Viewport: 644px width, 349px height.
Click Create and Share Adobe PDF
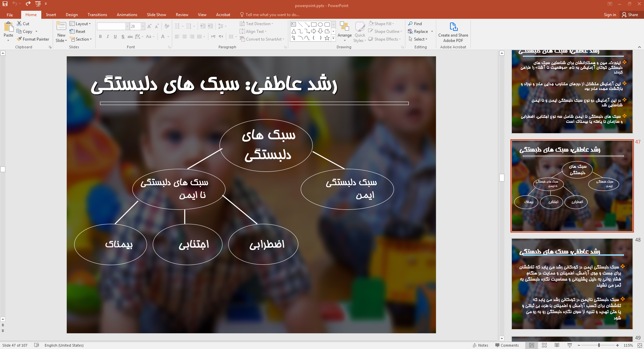[453, 32]
